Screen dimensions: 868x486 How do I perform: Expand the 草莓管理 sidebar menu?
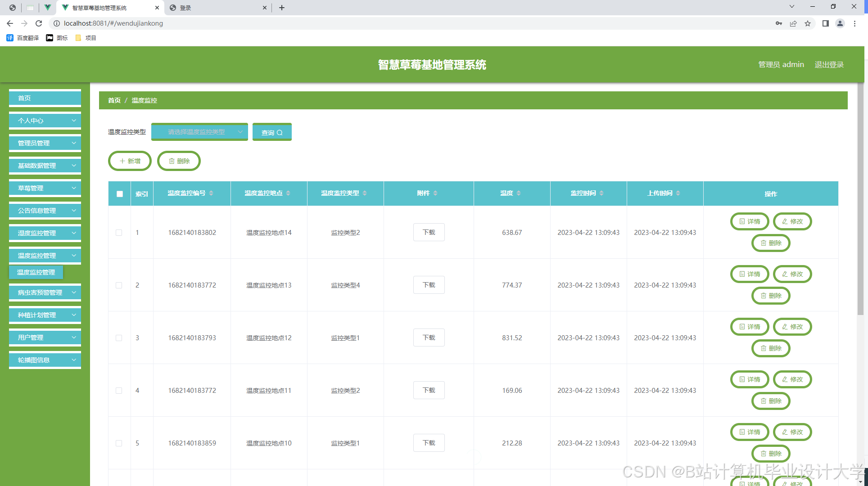(x=45, y=188)
